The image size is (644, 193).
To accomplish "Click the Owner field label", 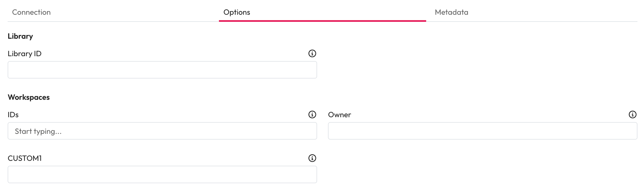I will 339,115.
